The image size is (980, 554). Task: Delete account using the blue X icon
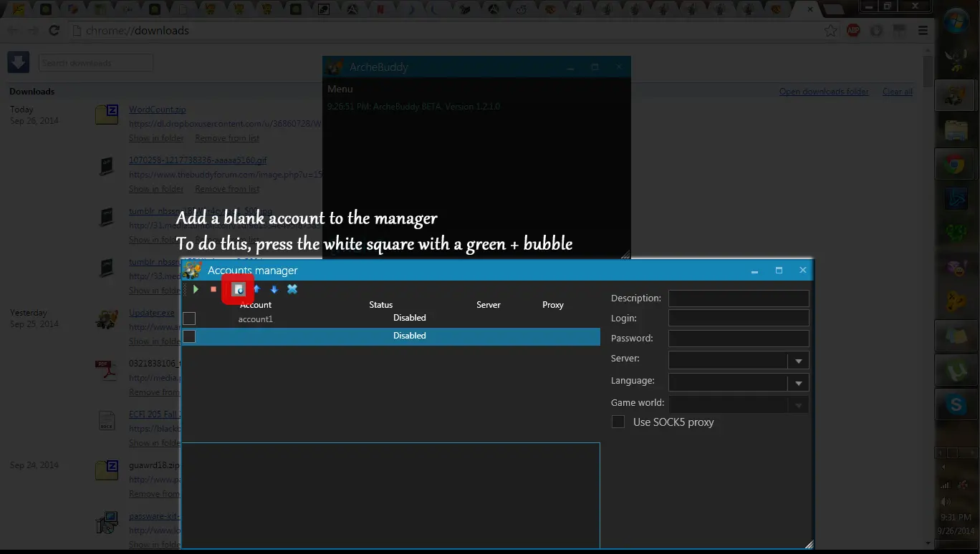pyautogui.click(x=292, y=289)
